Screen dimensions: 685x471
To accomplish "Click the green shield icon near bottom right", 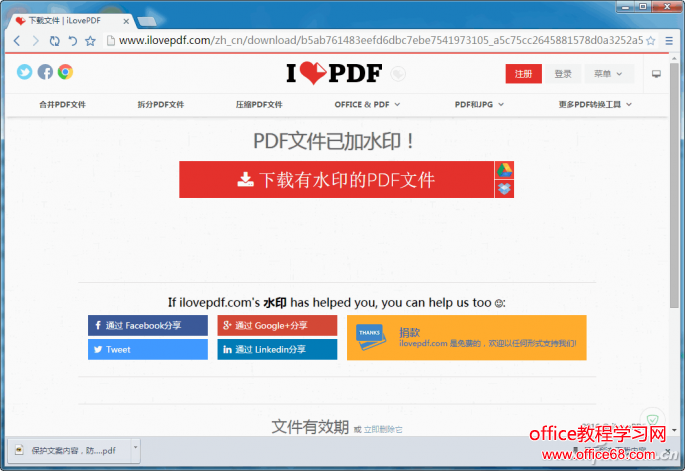I will 652,419.
